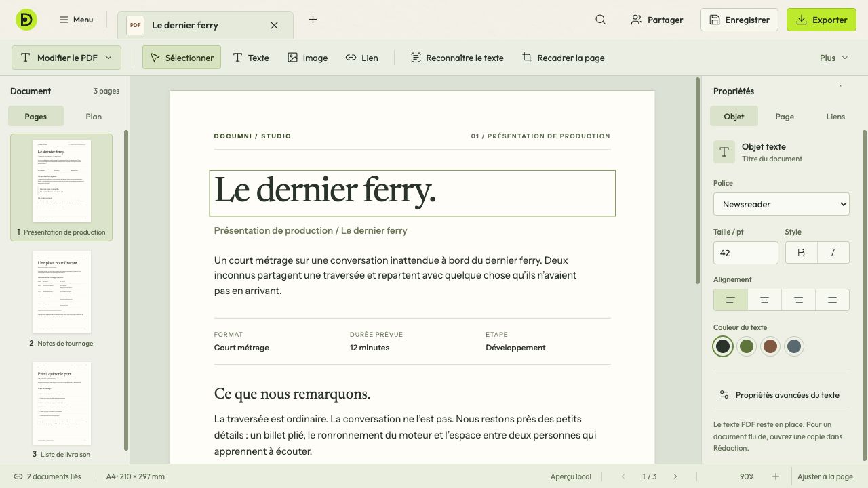Click 2 documents liés in status bar
The height and width of the screenshot is (488, 868).
coord(47,476)
